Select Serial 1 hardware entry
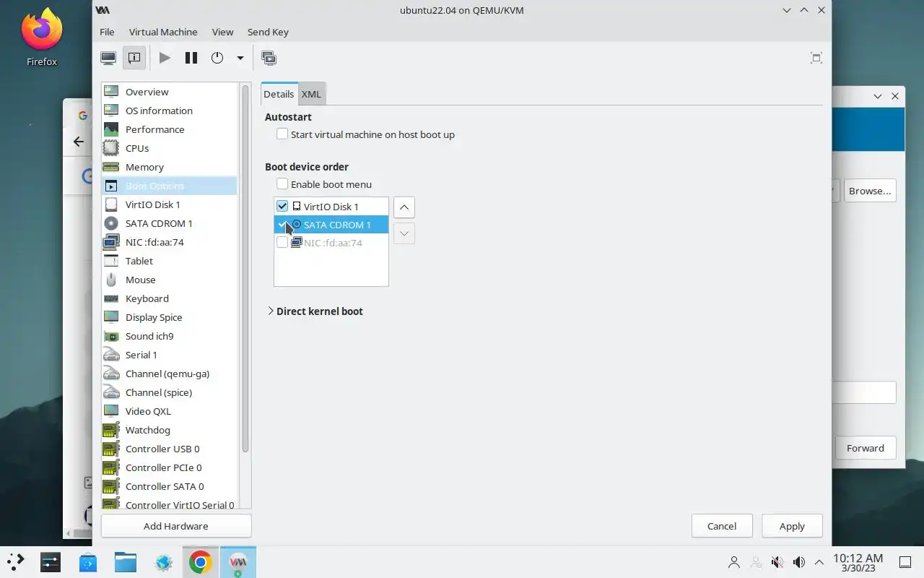The image size is (924, 578). pos(169,355)
